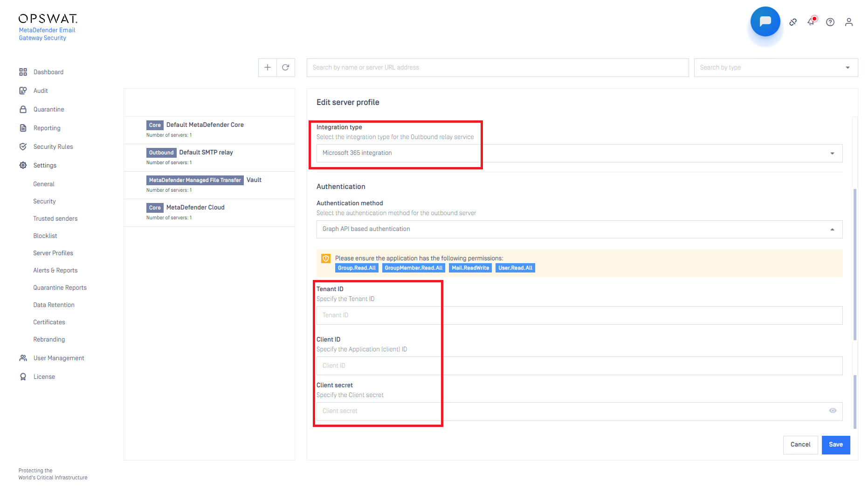This screenshot has height=496, width=868.
Task: Go to General settings
Action: coord(44,184)
